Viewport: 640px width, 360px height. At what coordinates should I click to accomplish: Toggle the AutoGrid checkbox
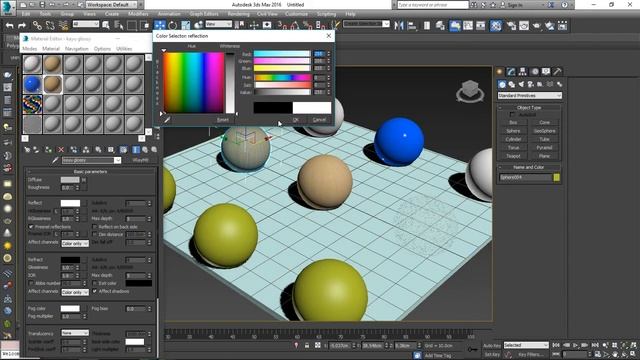[x=513, y=115]
